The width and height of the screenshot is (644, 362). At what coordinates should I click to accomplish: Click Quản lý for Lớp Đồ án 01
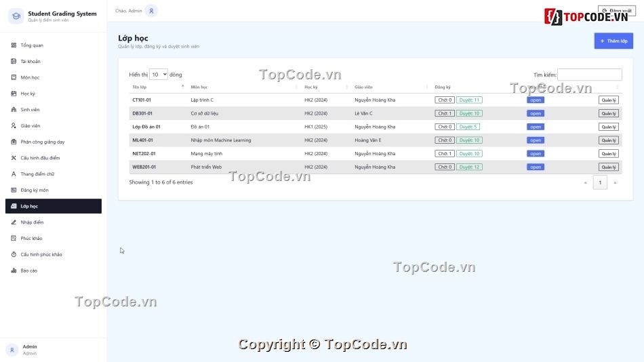click(x=608, y=127)
